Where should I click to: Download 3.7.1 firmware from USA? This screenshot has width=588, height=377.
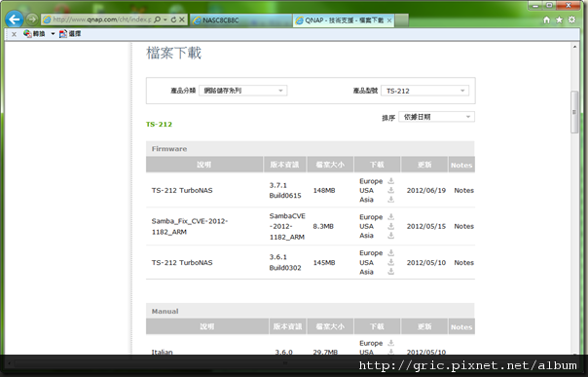coord(390,190)
